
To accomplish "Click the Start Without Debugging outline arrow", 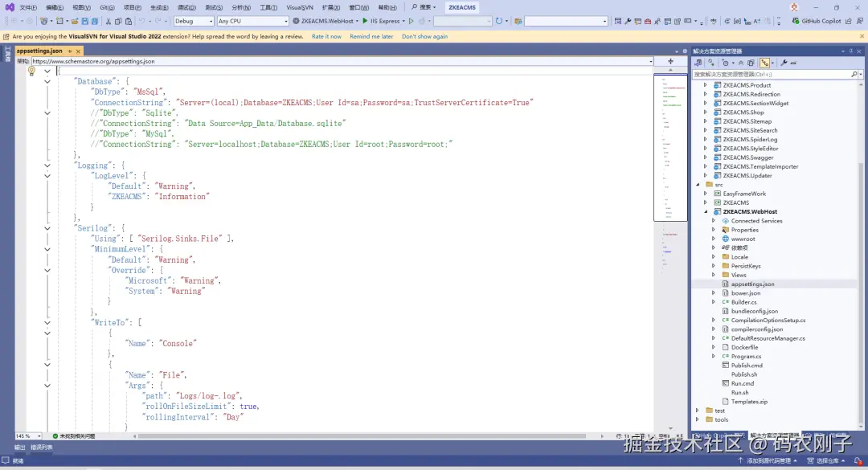I will coord(411,21).
